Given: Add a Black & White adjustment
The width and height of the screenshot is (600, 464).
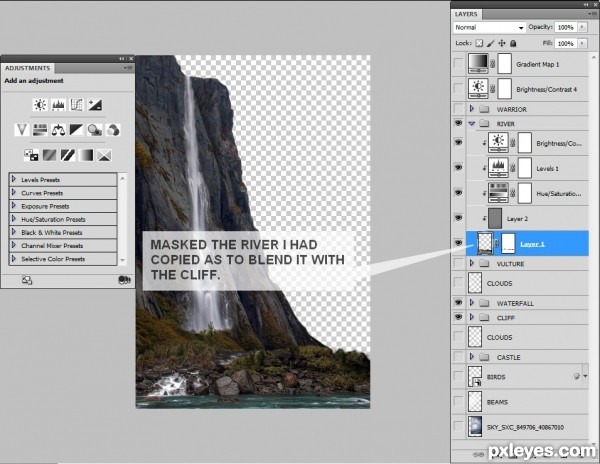Looking at the screenshot, I should pos(76,130).
